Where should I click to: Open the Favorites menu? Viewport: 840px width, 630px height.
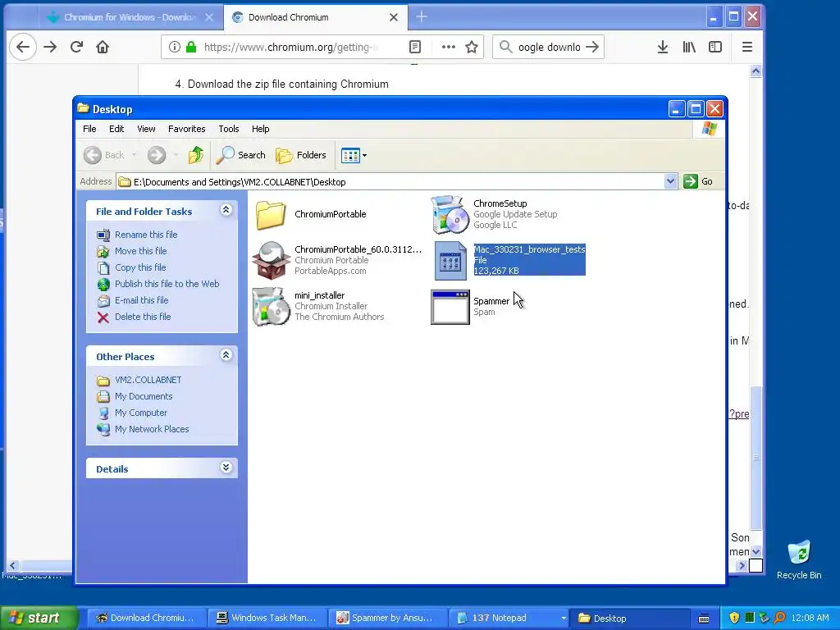tap(186, 129)
